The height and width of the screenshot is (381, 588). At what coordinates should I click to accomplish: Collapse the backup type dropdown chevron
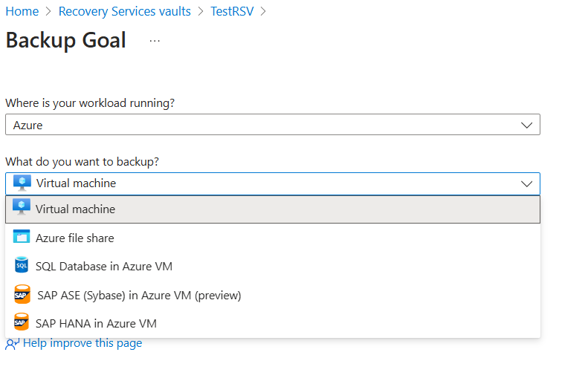click(526, 183)
